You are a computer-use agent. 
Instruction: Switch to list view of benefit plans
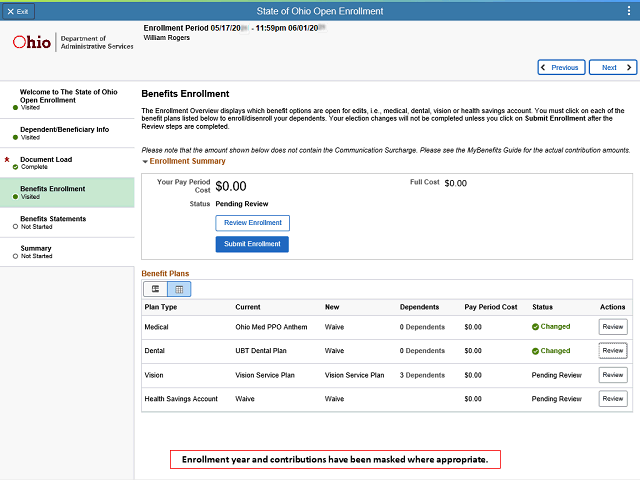pyautogui.click(x=156, y=289)
